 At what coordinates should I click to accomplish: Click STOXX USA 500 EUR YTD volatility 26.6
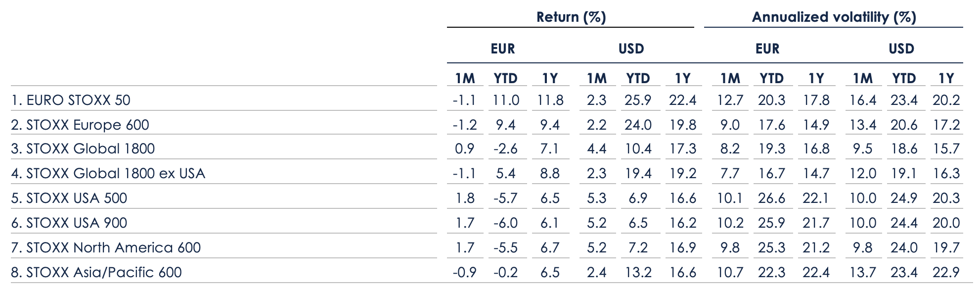(x=771, y=198)
